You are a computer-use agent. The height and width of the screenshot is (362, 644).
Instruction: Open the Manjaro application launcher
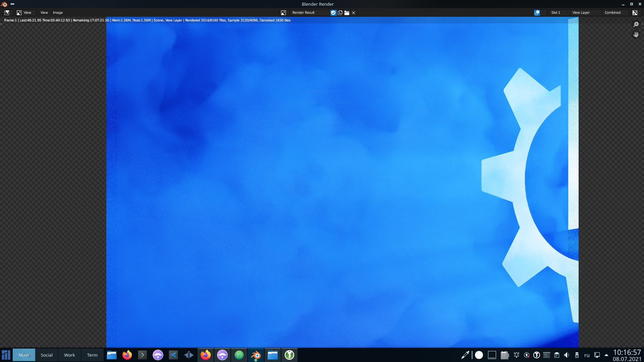click(6, 355)
